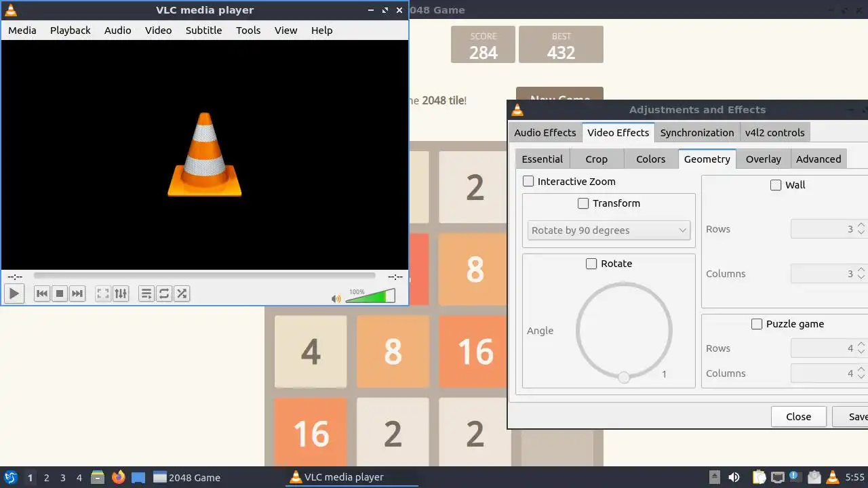The width and height of the screenshot is (868, 488).
Task: Open the View menu
Action: pyautogui.click(x=286, y=30)
